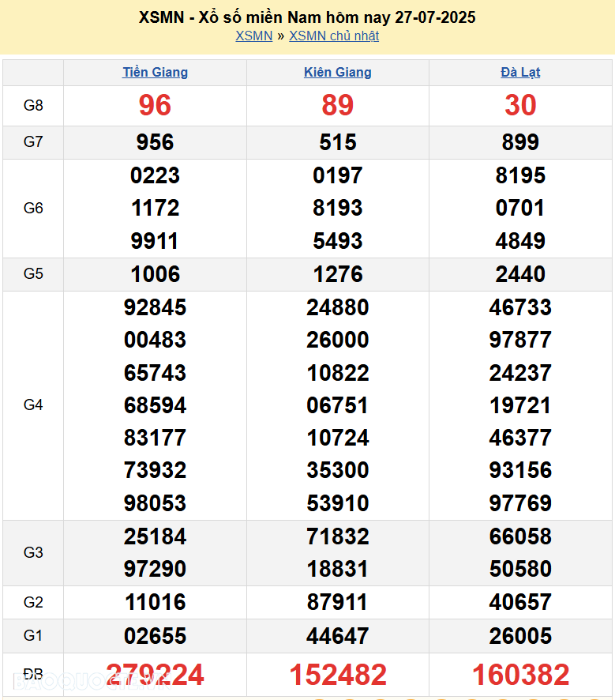Click the page title with date 27-07-2025
This screenshot has height=700, width=615.
[307, 17]
